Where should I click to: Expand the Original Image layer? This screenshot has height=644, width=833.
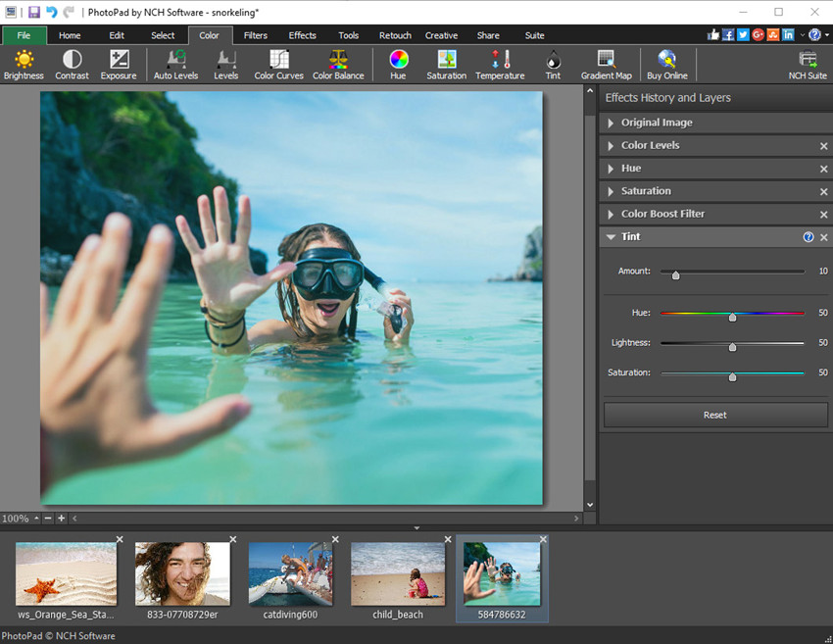[x=612, y=124]
